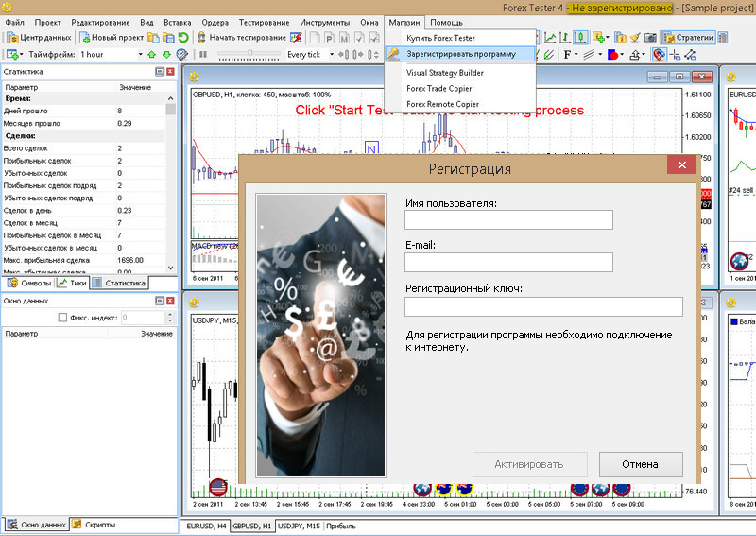Viewport: 756px width, 536px height.
Task: Click the Регистрационный ключ input field
Action: [x=543, y=306]
